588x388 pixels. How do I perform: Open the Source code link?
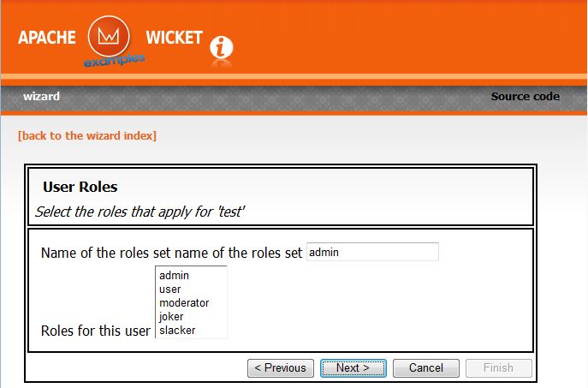tap(525, 97)
